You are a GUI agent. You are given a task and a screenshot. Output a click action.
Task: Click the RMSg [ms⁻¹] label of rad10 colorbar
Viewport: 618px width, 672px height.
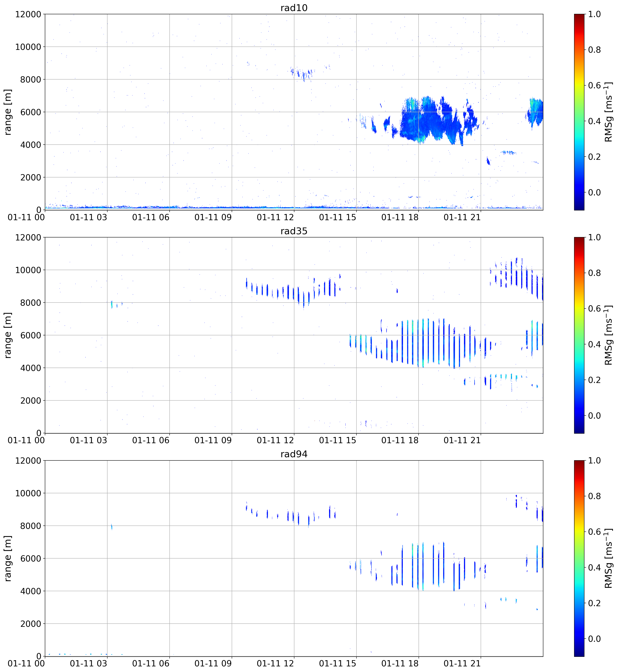tap(609, 112)
